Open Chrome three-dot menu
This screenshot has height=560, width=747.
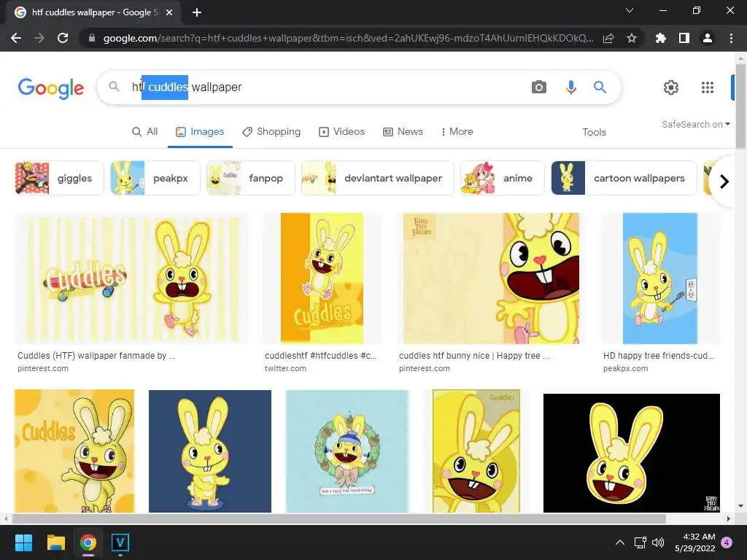point(731,38)
